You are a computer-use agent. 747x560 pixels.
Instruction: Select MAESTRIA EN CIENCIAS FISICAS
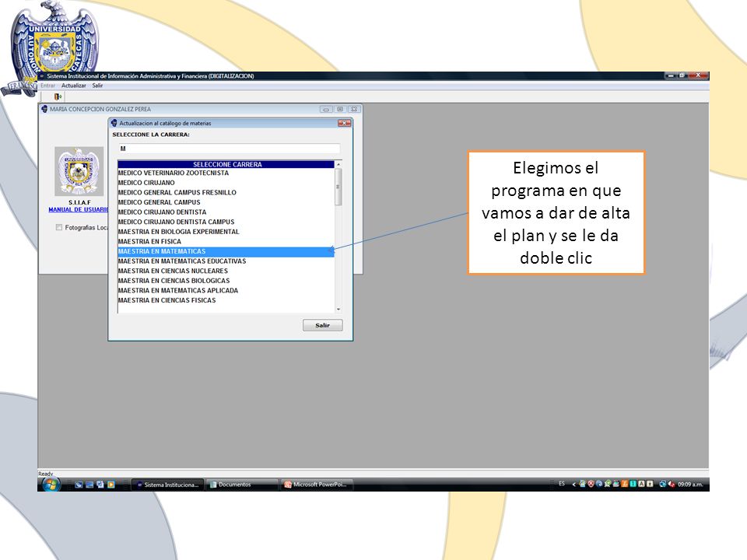pos(226,300)
